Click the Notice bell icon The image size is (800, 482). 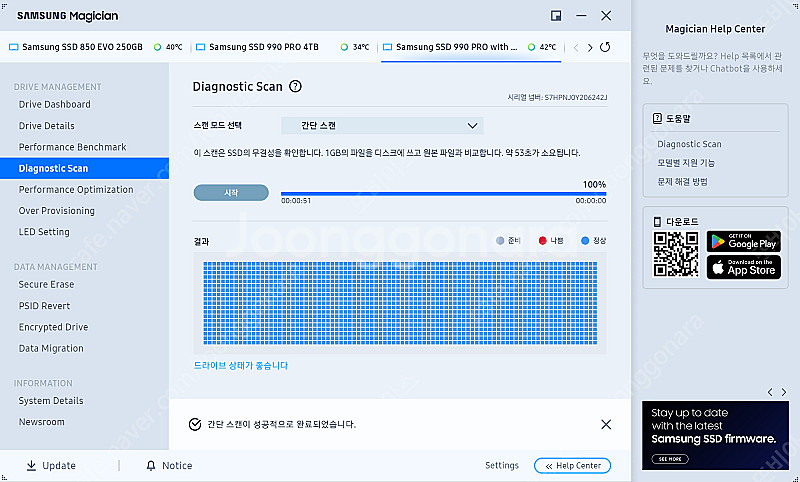(151, 466)
